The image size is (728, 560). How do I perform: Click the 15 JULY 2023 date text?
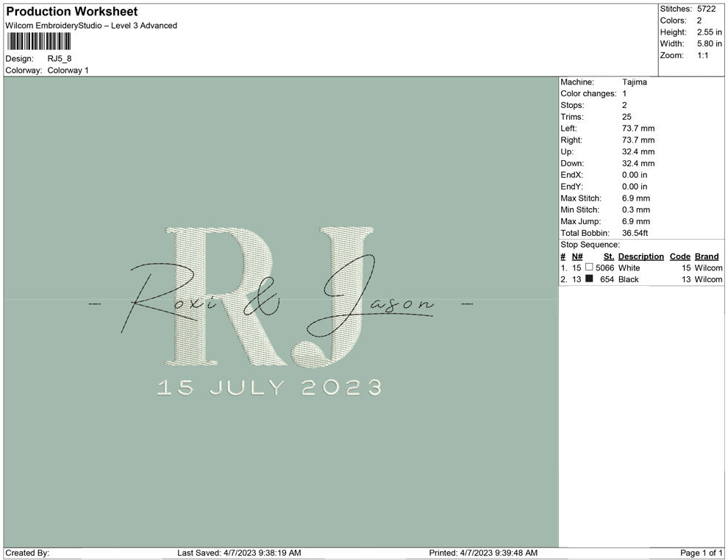pyautogui.click(x=269, y=387)
